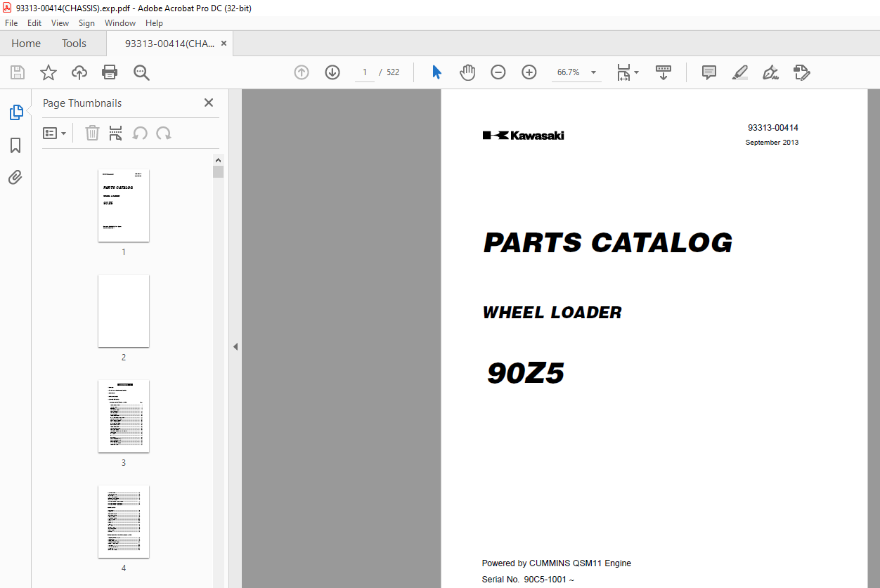Open the thumbnail options menu dropdown
Image resolution: width=880 pixels, height=588 pixels.
pos(55,133)
